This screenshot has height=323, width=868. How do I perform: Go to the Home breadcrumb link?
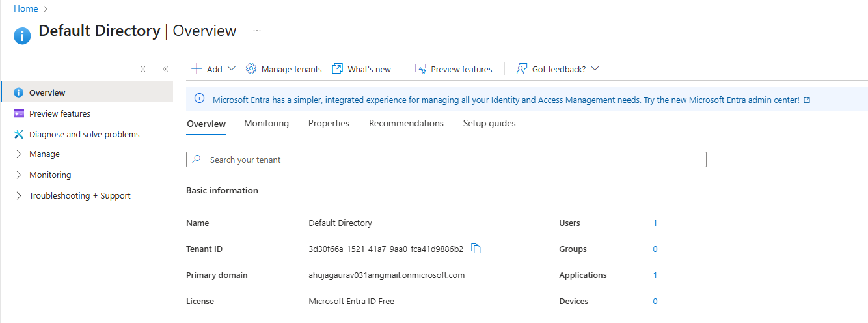pyautogui.click(x=25, y=8)
